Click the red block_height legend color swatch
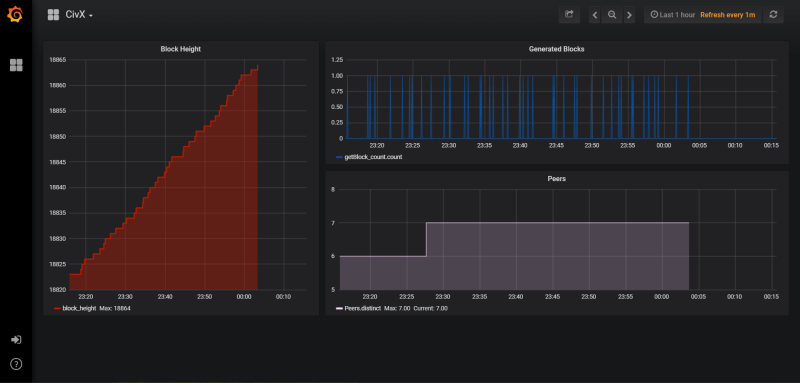This screenshot has width=800, height=383. (57, 309)
